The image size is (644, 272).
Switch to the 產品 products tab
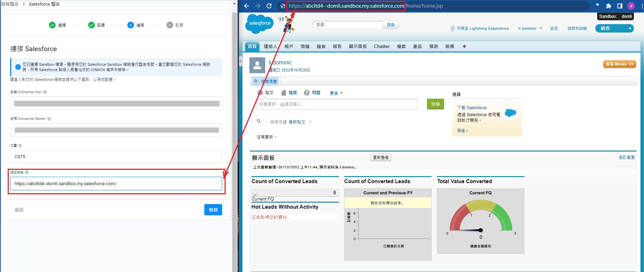[418, 46]
